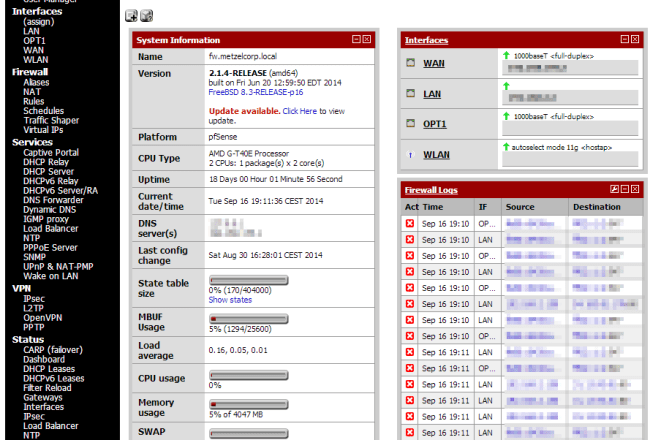660x440 pixels.
Task: Click the CPU usage progress bar
Action: tap(249, 375)
